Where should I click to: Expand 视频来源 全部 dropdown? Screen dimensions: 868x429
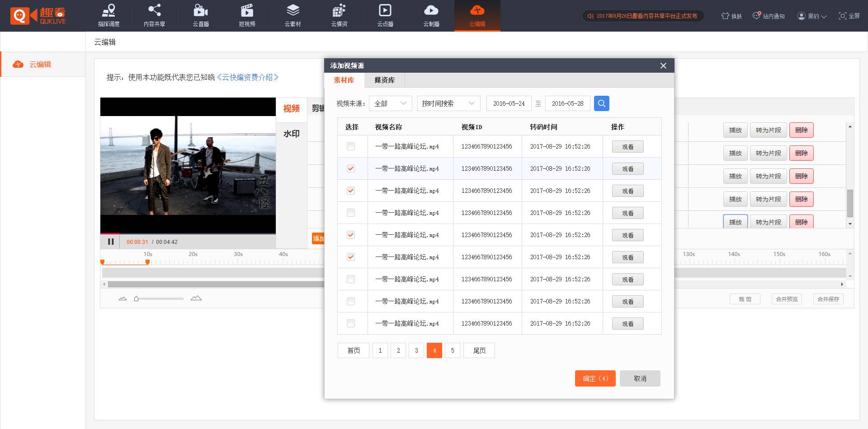click(391, 103)
